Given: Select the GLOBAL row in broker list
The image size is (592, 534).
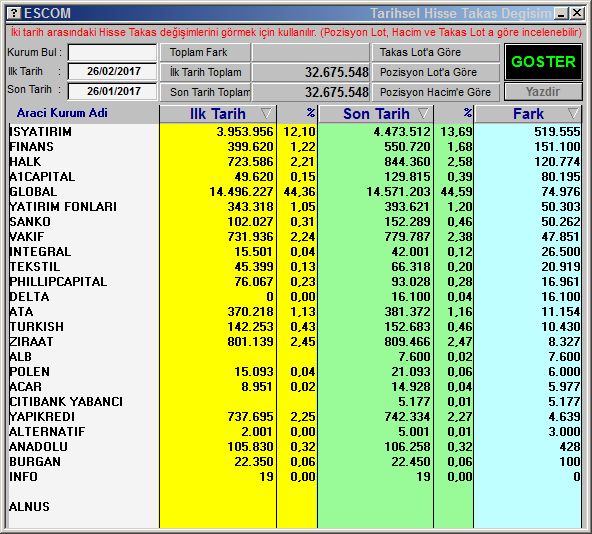Looking at the screenshot, I should tap(294, 192).
